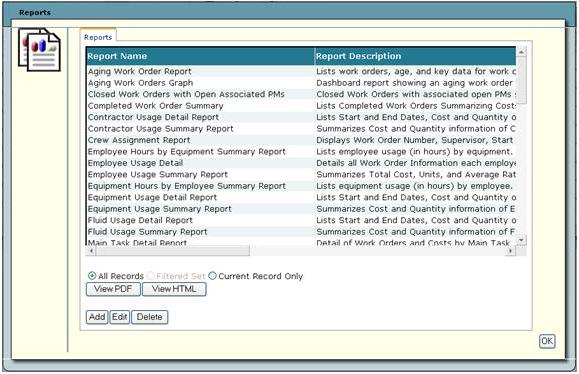This screenshot has width=579, height=374.
Task: Click description 'Lists employee usage (in hours) by equipment.'
Action: click(414, 151)
